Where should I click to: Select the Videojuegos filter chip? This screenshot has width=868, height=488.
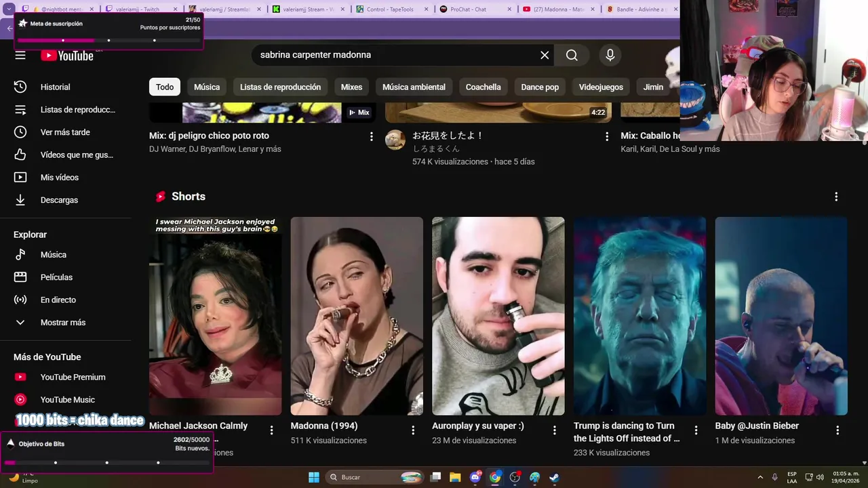coord(601,87)
